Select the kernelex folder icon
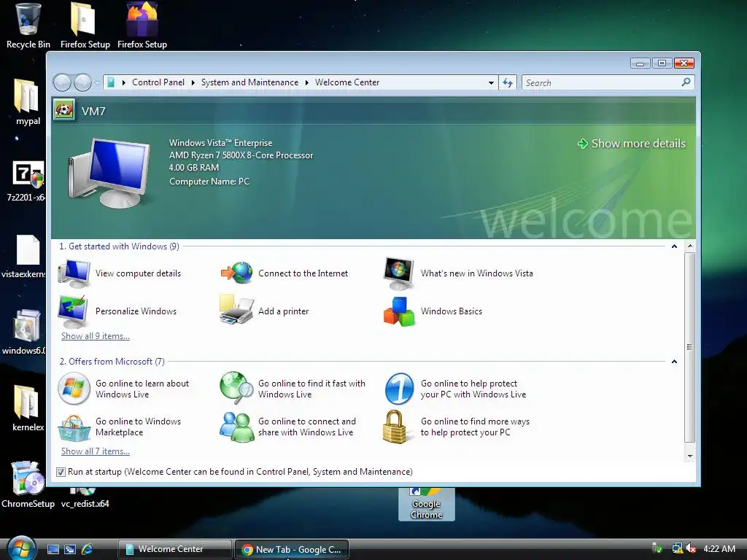This screenshot has height=560, width=747. coord(27,408)
